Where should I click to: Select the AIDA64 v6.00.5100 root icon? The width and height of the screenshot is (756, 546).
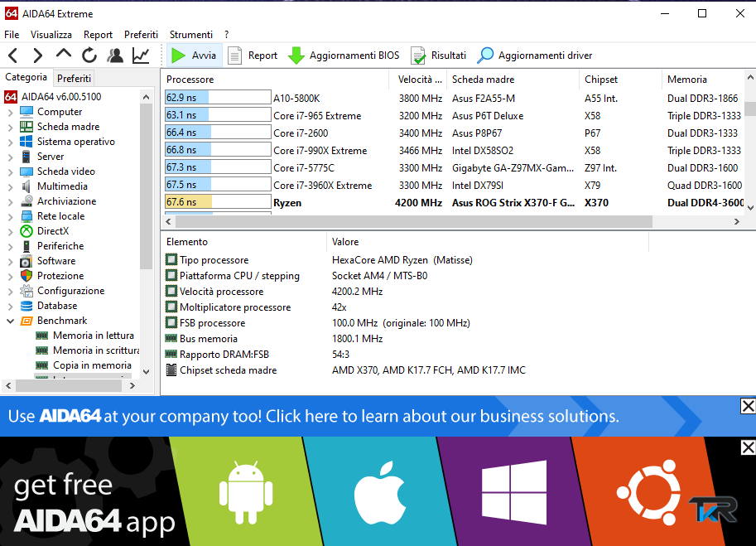[x=11, y=96]
